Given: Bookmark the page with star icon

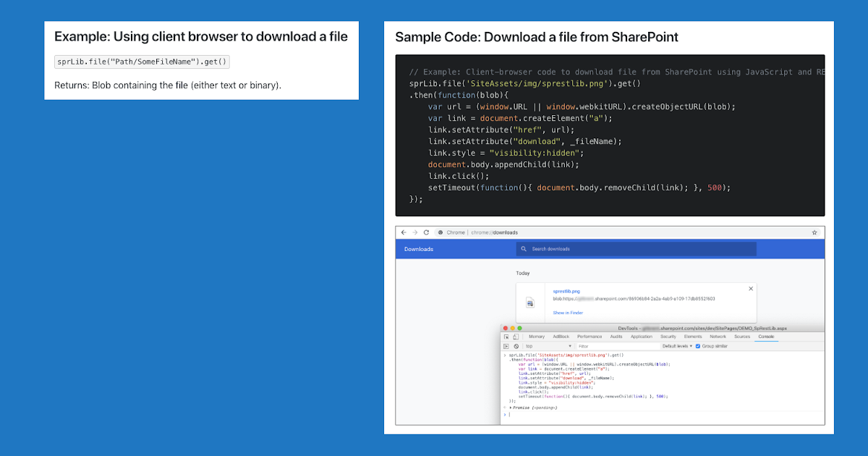Looking at the screenshot, I should pyautogui.click(x=814, y=232).
